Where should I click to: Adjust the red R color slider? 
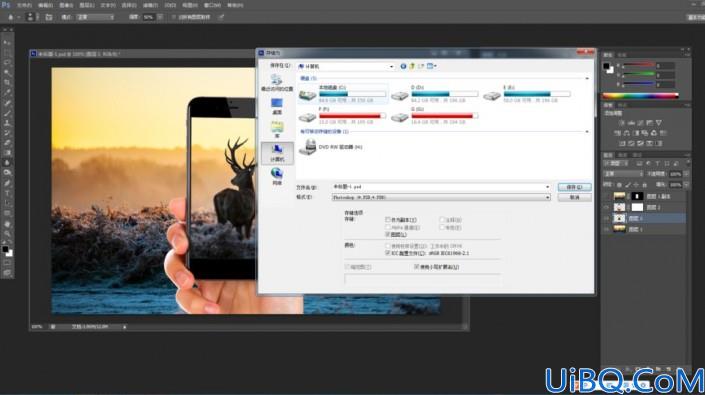(x=638, y=66)
